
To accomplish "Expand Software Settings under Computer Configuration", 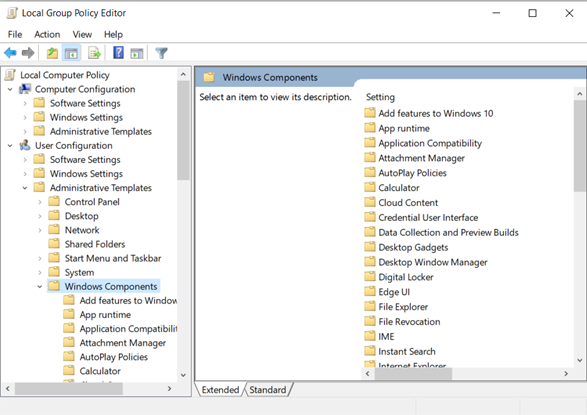I will pos(25,103).
